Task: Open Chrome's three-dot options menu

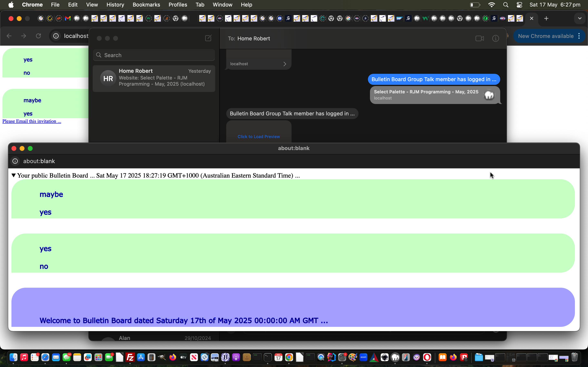Action: [x=579, y=36]
